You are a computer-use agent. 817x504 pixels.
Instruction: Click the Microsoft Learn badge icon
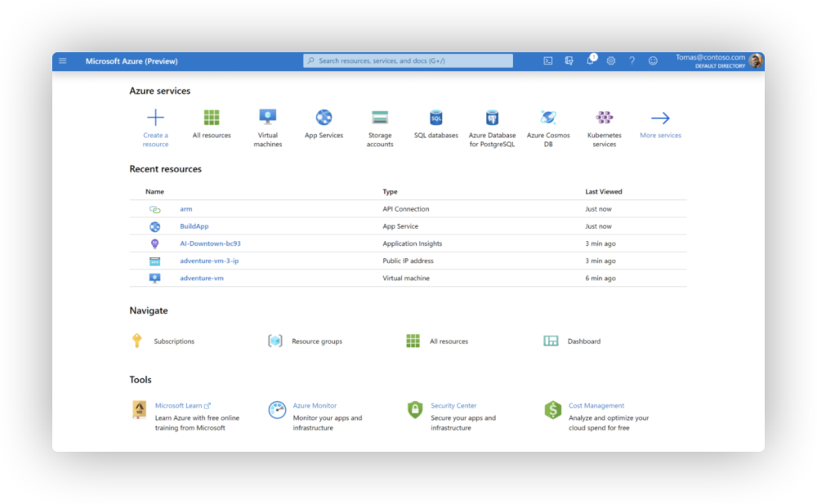pyautogui.click(x=139, y=410)
